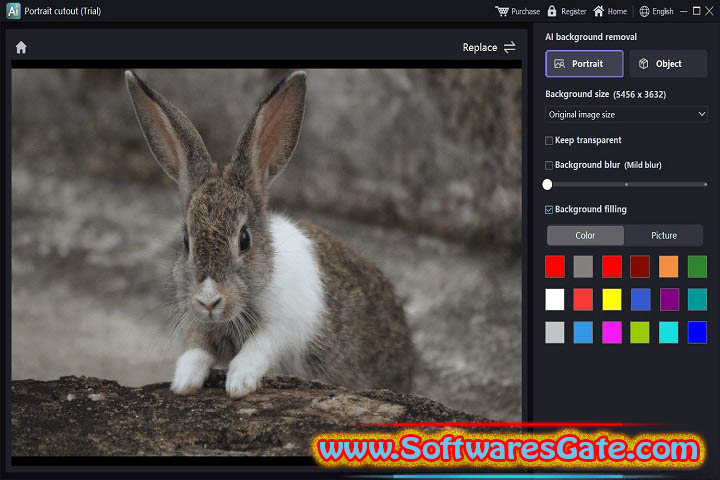The height and width of the screenshot is (480, 720).
Task: Pick the purple color swatch
Action: (669, 299)
